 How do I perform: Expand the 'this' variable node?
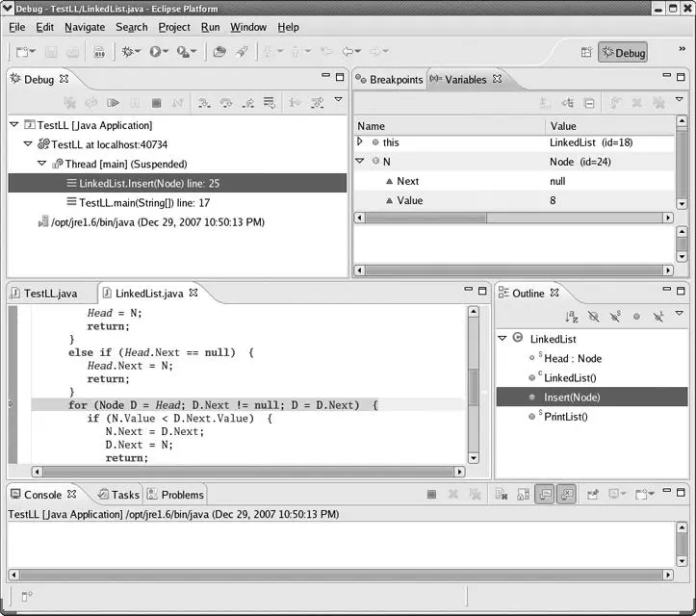360,142
